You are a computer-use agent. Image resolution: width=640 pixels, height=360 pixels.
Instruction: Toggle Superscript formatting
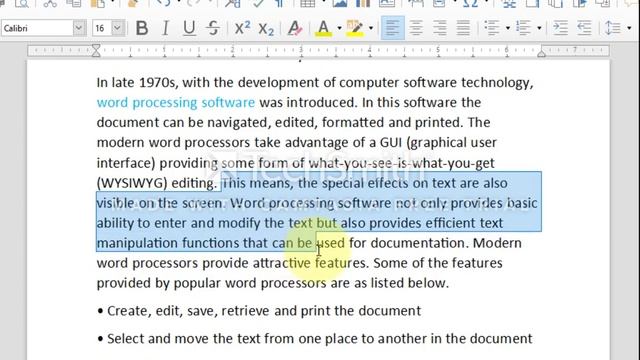(x=242, y=28)
